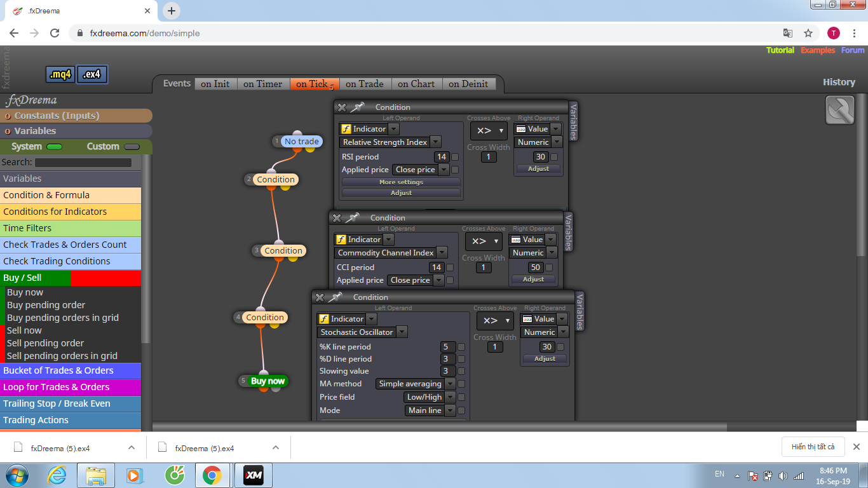Screen dimensions: 868x488
Task: Open the wrench settings icon
Action: coord(839,110)
